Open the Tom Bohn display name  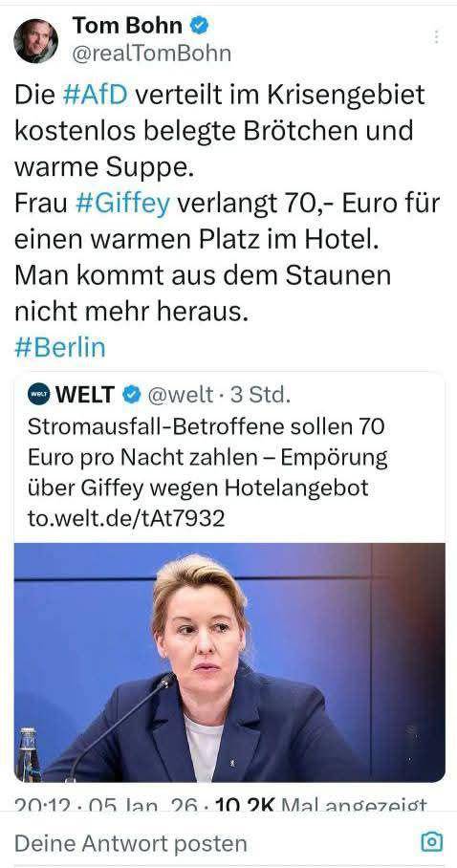click(127, 26)
